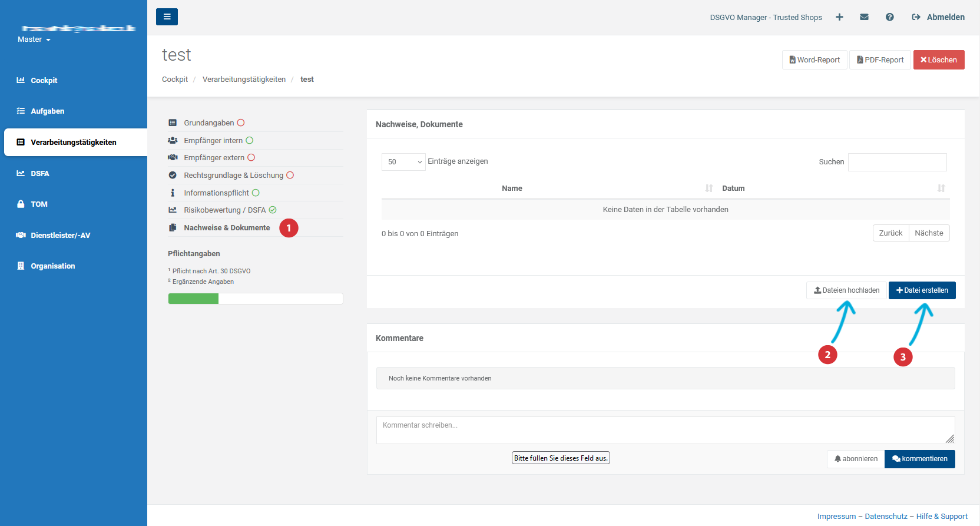The width and height of the screenshot is (980, 526).
Task: Click the Nachweise documents copy icon
Action: click(x=173, y=228)
